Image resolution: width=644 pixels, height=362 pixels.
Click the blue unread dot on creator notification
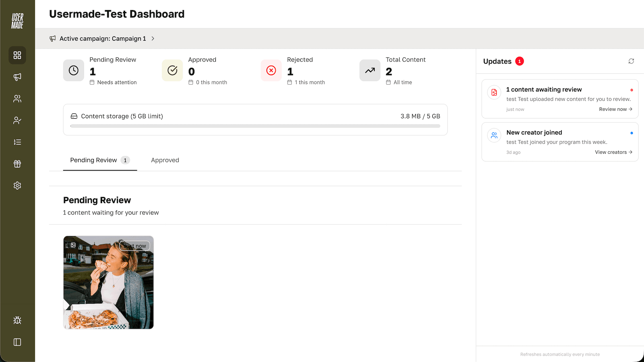(632, 133)
